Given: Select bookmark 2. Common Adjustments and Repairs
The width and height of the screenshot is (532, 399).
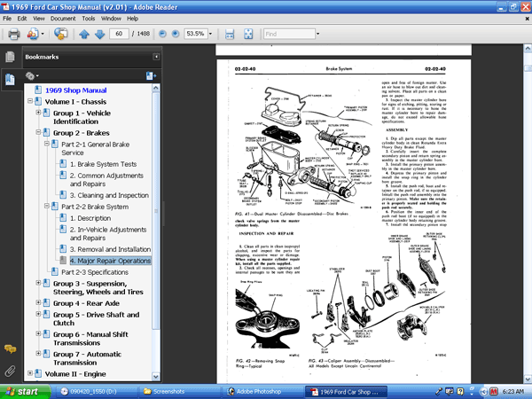Looking at the screenshot, I should (x=106, y=180).
